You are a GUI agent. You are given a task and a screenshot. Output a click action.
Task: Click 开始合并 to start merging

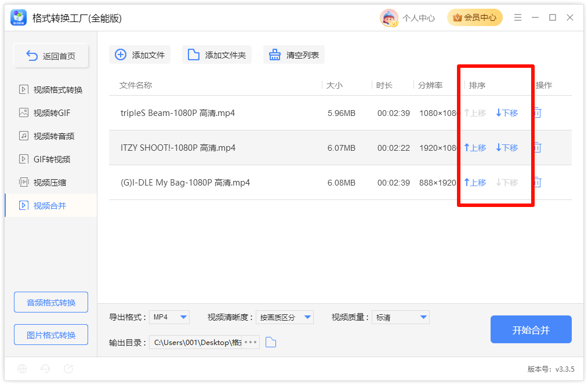click(531, 329)
